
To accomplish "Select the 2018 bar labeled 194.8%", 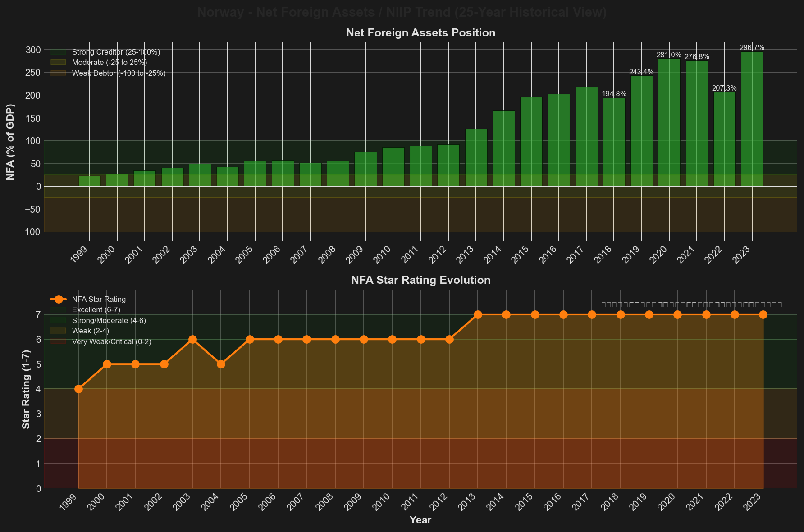I will pos(614,142).
